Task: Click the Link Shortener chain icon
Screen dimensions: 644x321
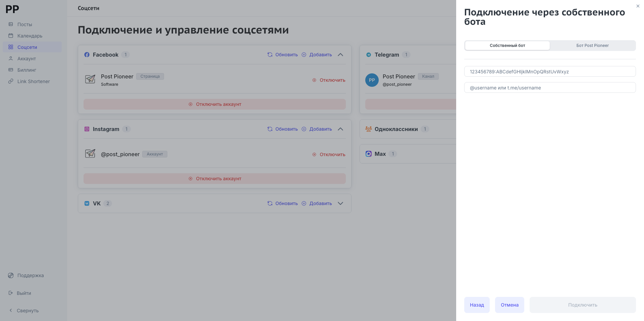Action: coord(11,81)
